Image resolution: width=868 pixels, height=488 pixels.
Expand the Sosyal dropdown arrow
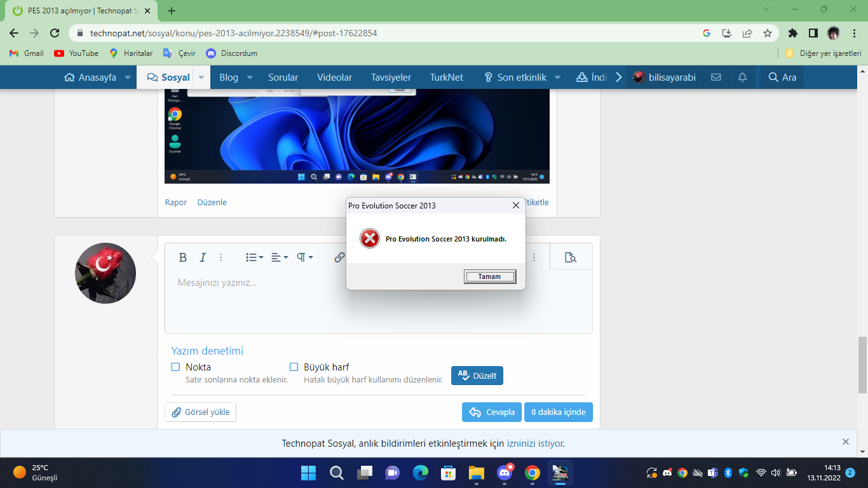[201, 78]
